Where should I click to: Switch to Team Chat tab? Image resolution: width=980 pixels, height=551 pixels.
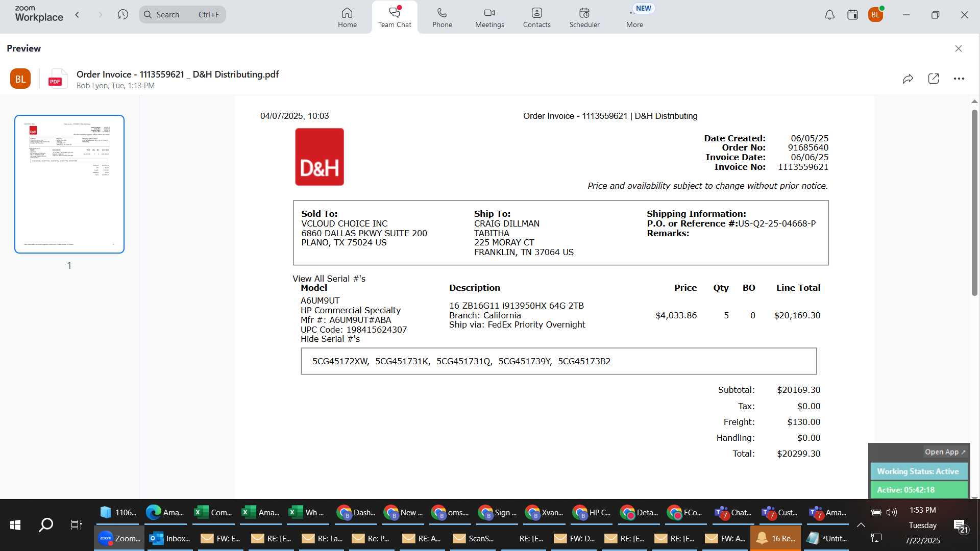[395, 17]
